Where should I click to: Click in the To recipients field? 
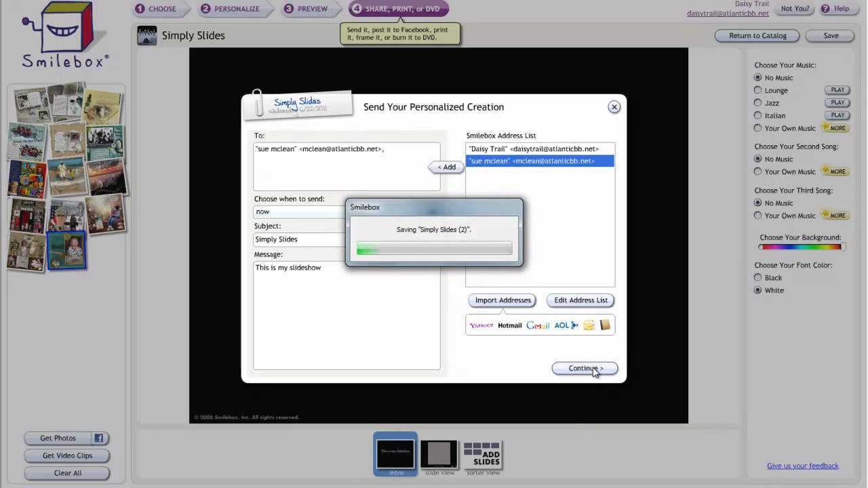click(x=347, y=166)
